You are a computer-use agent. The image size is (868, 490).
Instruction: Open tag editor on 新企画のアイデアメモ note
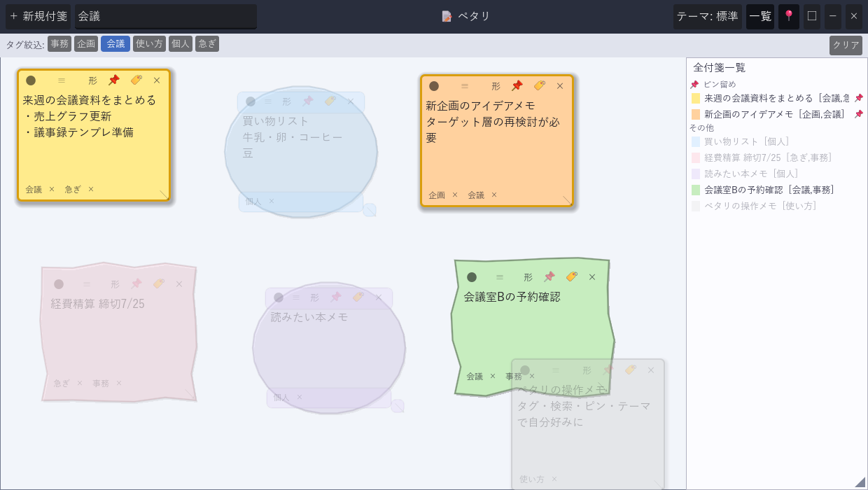(539, 85)
